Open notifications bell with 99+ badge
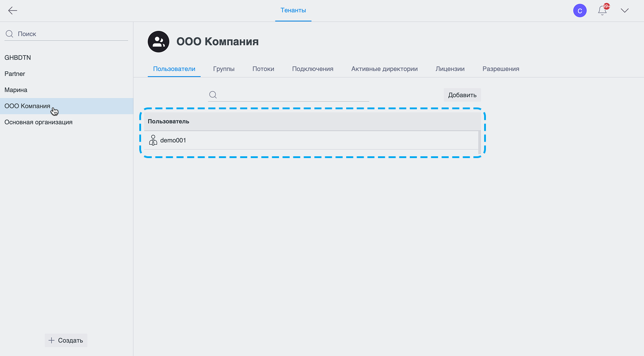Screen dimensions: 644x356 (x=603, y=10)
